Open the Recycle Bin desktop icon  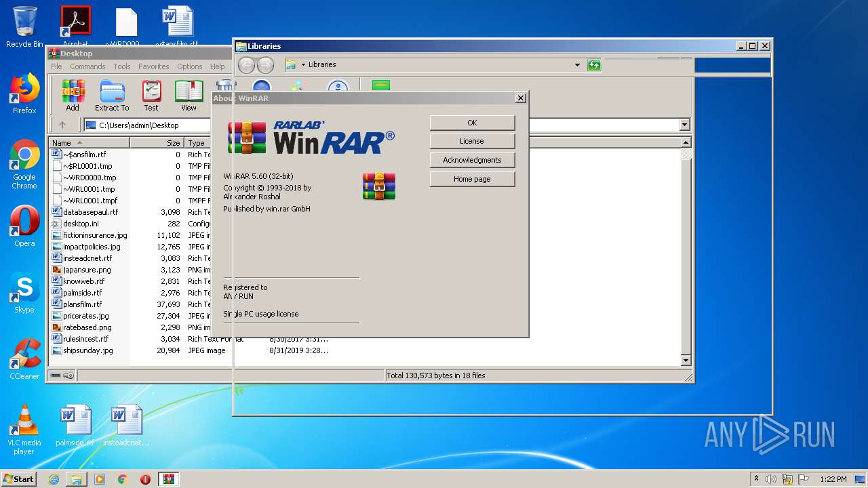click(24, 27)
